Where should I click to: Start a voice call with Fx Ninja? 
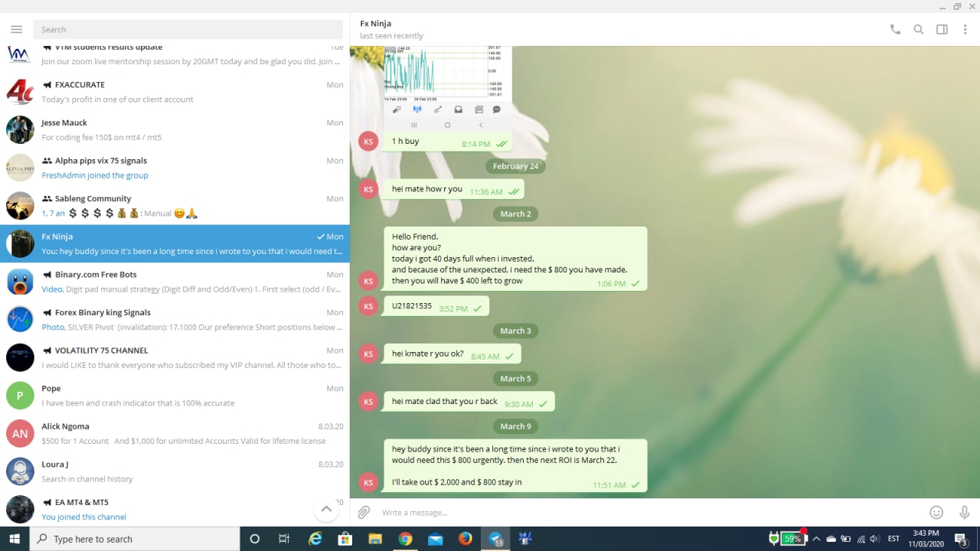[x=895, y=30]
